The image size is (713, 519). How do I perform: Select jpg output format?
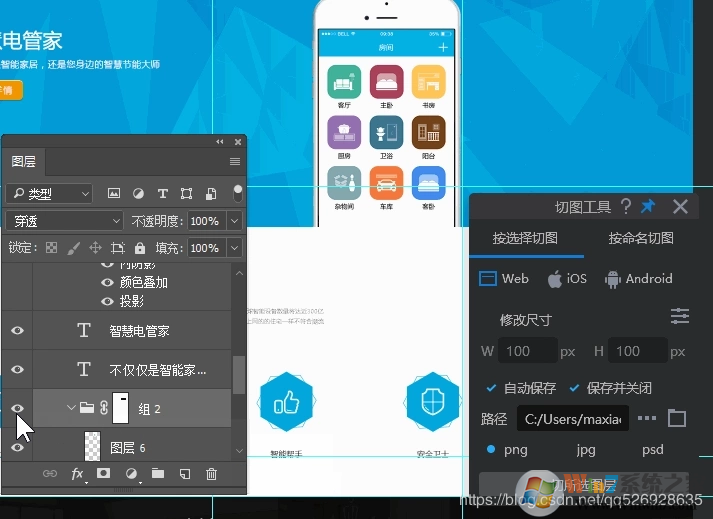(586, 449)
